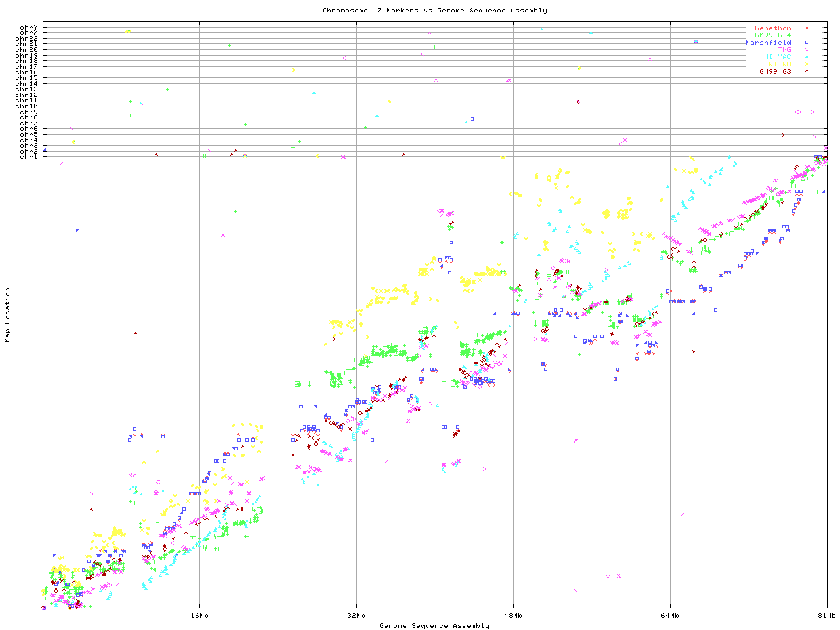Click the WI YAC cyan triangle marker
840x630 pixels.
(807, 57)
